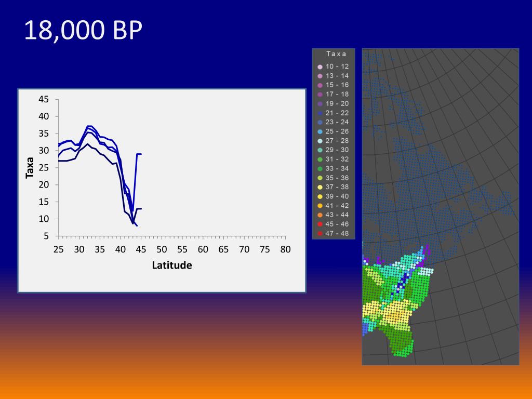
Task: Click the x-axis label 50
Action: [x=162, y=249]
